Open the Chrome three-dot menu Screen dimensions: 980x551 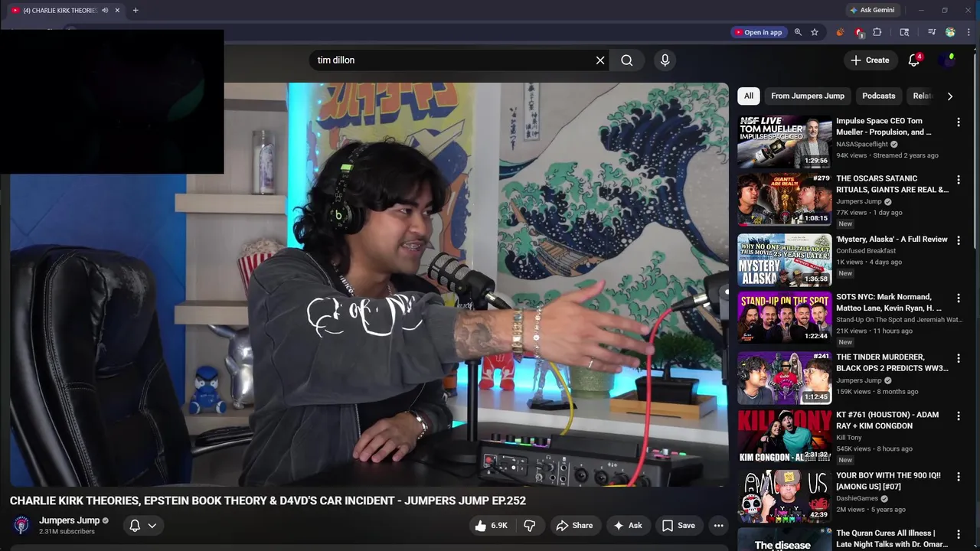point(969,32)
